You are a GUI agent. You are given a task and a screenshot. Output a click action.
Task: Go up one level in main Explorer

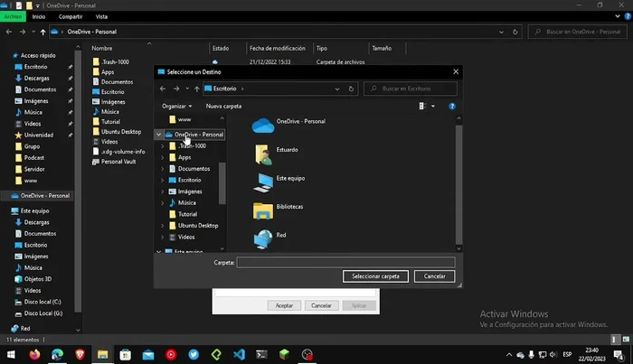click(x=43, y=32)
